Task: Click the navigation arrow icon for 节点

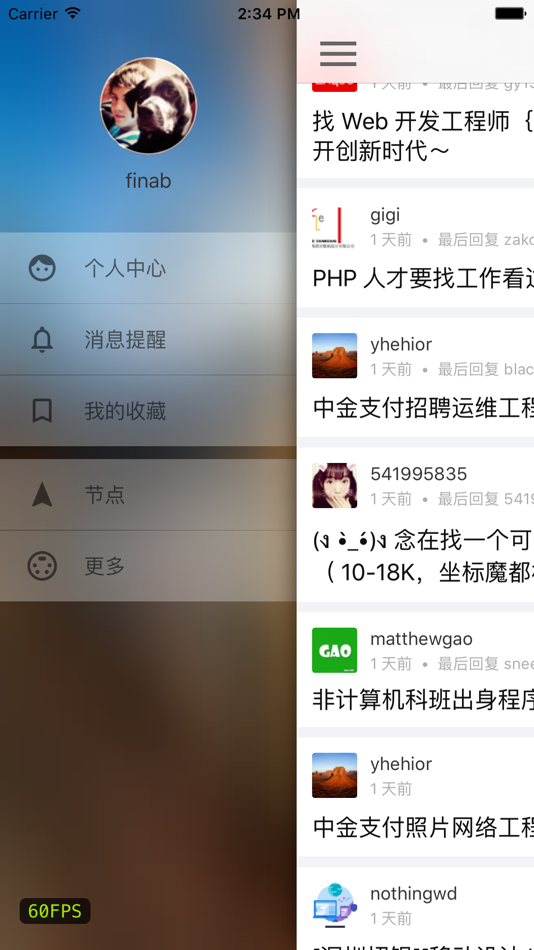Action: (42, 494)
